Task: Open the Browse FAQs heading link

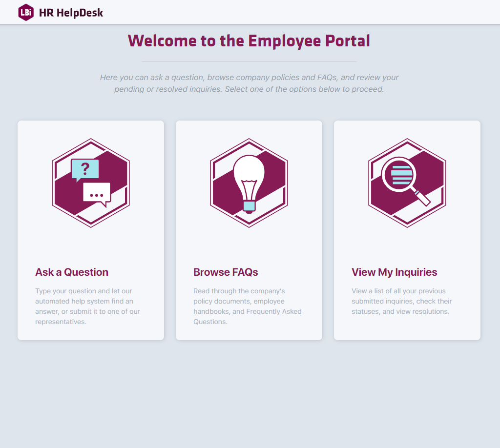Action: pos(226,272)
